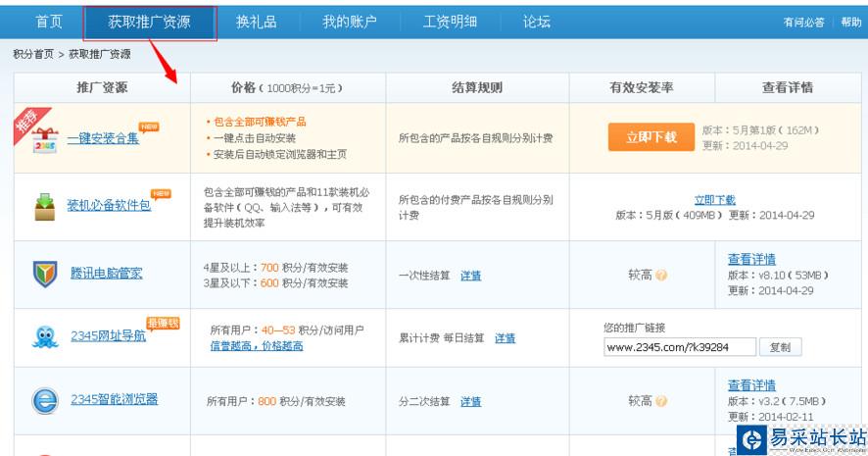Click help icon beside 较高 in 腾讯电脑管家 row
Screen dimensions: 868x456
(x=661, y=275)
